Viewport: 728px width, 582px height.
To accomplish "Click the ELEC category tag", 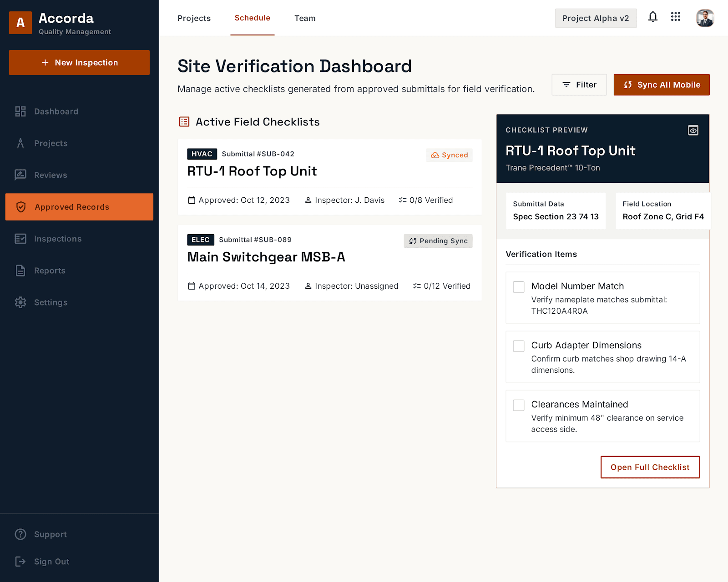I will tap(201, 240).
